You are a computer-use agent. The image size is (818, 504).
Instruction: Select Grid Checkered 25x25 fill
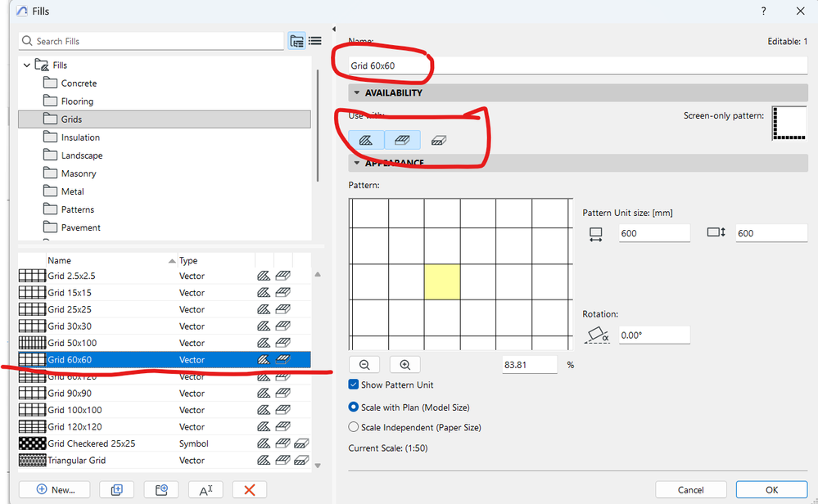[x=165, y=443]
